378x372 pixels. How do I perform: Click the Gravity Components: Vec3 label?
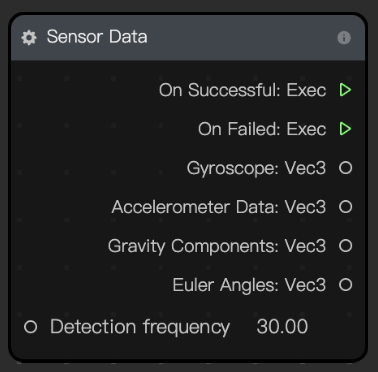(217, 247)
